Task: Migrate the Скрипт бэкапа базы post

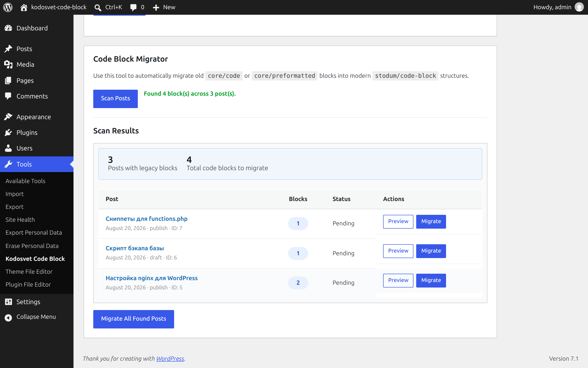Action: point(431,251)
